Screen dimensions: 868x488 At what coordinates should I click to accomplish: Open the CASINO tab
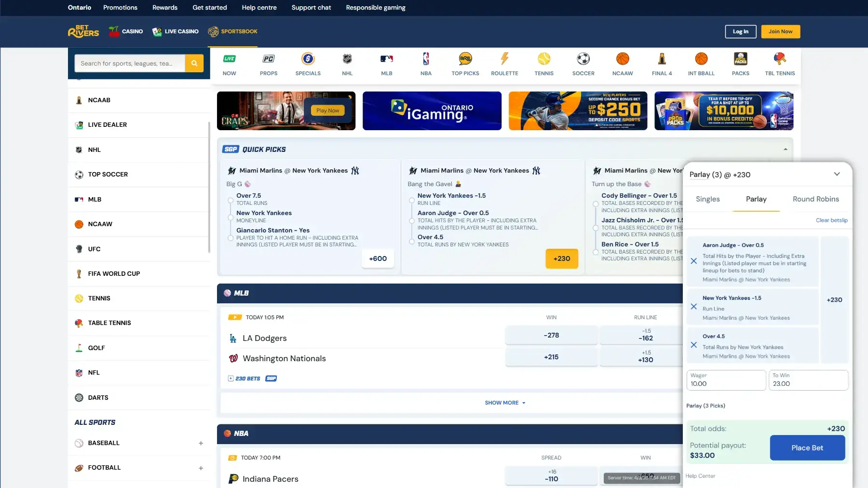click(x=126, y=31)
